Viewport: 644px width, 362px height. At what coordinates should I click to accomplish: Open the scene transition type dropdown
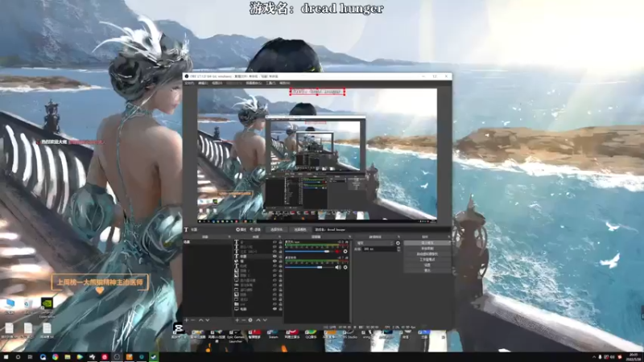point(375,243)
